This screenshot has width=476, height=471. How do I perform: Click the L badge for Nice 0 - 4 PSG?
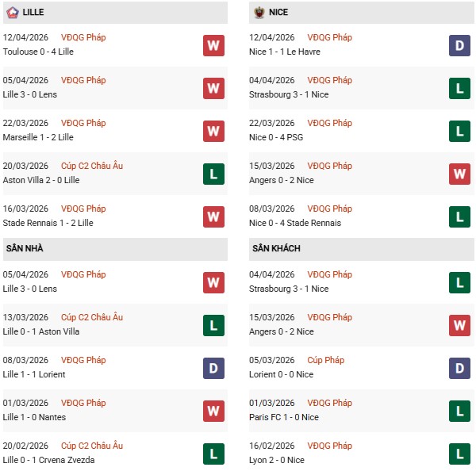[460, 131]
